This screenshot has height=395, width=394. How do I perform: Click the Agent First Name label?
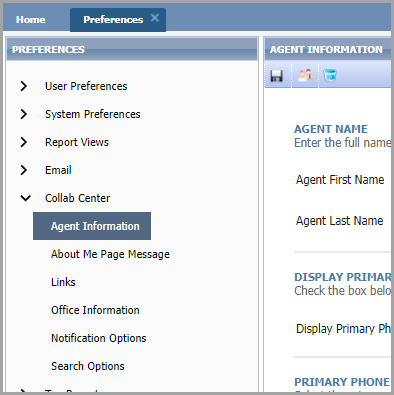(340, 180)
